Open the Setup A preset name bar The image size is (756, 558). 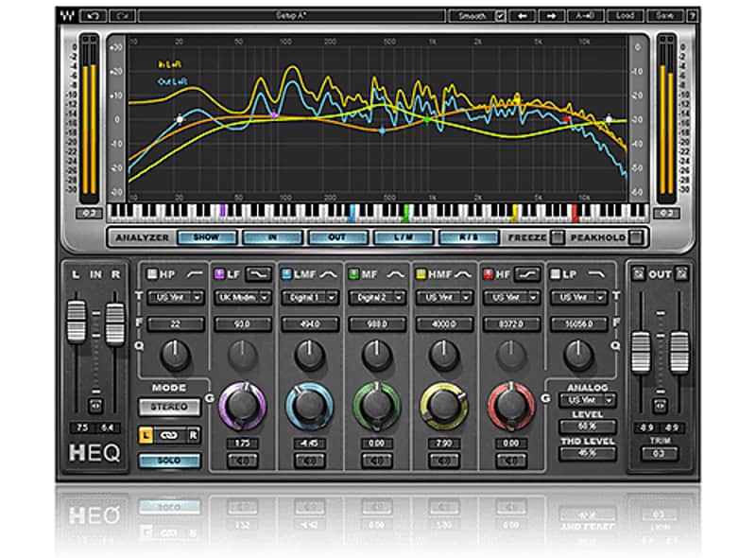point(291,16)
